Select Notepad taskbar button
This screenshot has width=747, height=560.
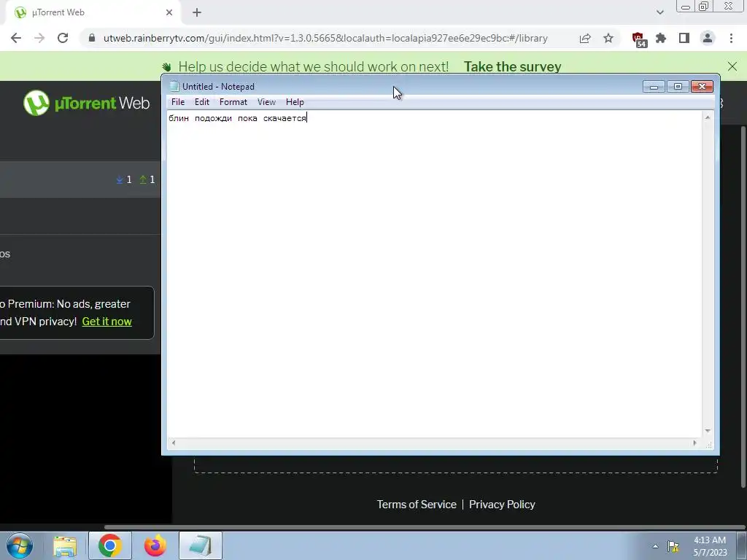(201, 546)
